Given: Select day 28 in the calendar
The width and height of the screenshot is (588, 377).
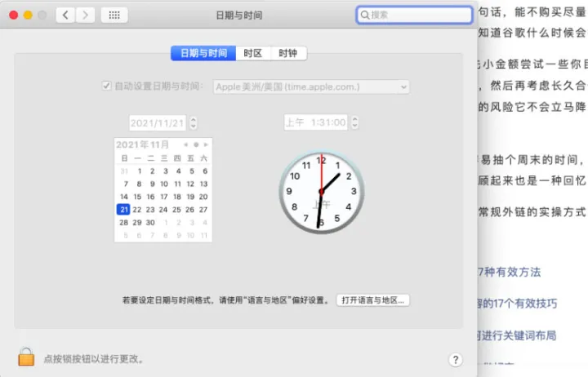Looking at the screenshot, I should click(124, 223).
